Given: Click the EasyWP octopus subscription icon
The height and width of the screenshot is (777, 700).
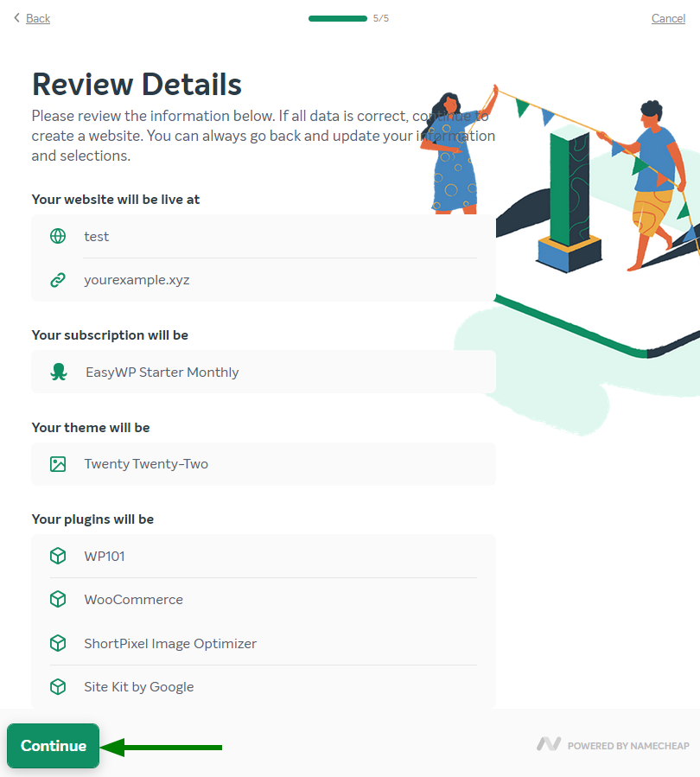Looking at the screenshot, I should pyautogui.click(x=58, y=373).
